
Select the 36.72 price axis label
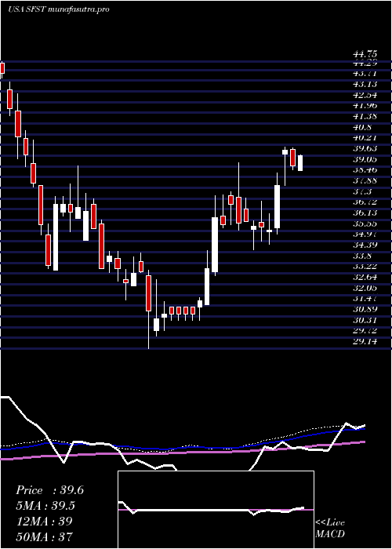tap(365, 202)
